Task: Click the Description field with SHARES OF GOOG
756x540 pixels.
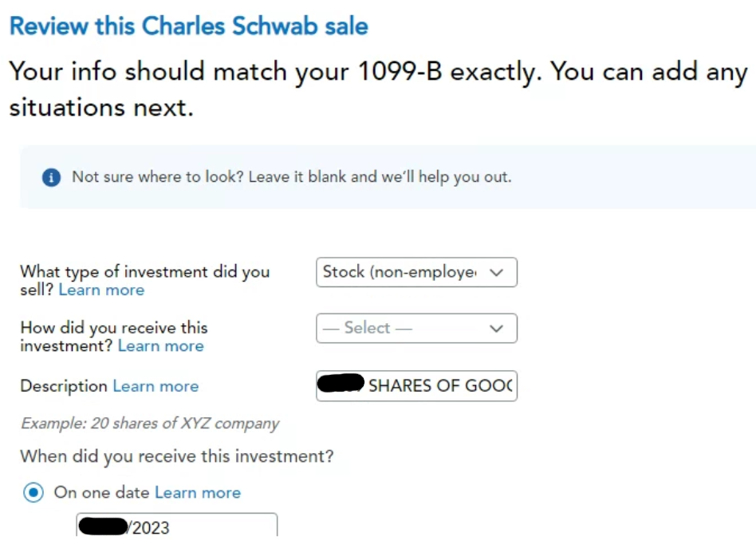Action: coord(416,386)
